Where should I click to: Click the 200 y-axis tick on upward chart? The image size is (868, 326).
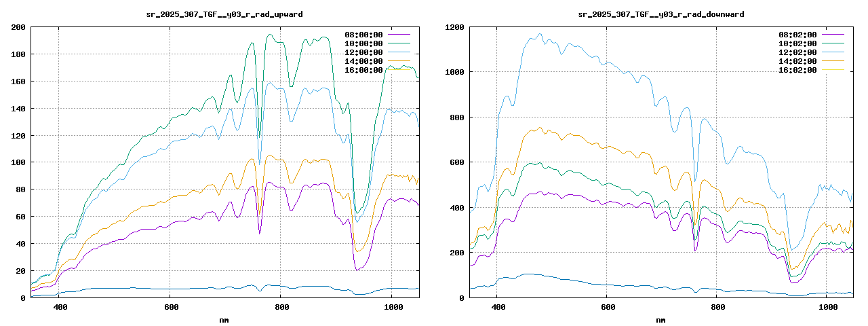[x=18, y=27]
